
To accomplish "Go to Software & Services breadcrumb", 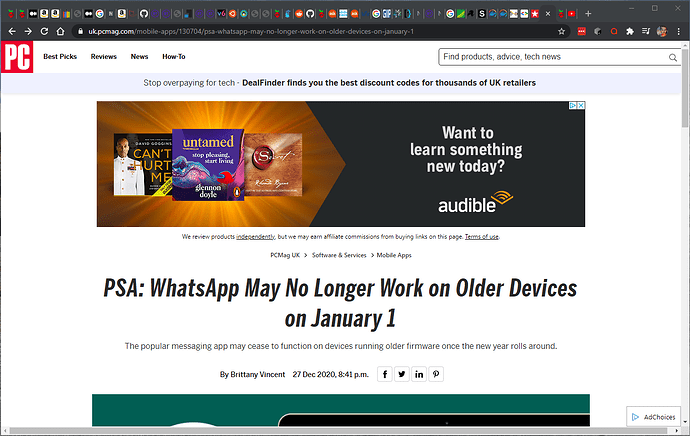I will pyautogui.click(x=339, y=255).
